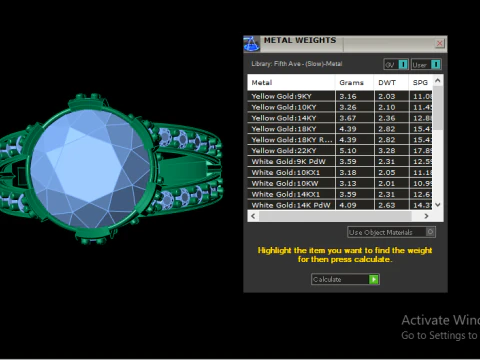The image size is (480, 360).
Task: Click the DWT column header
Action: point(391,82)
